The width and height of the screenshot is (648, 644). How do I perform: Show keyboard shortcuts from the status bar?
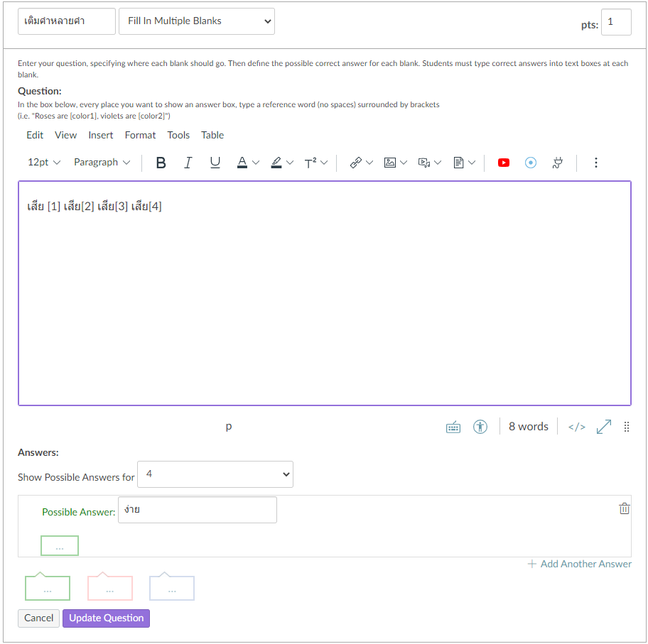pyautogui.click(x=453, y=427)
